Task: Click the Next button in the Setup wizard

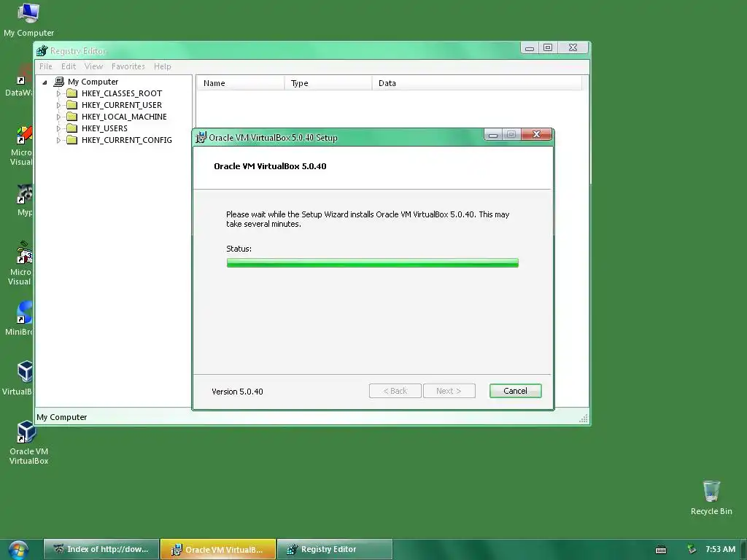Action: point(449,391)
